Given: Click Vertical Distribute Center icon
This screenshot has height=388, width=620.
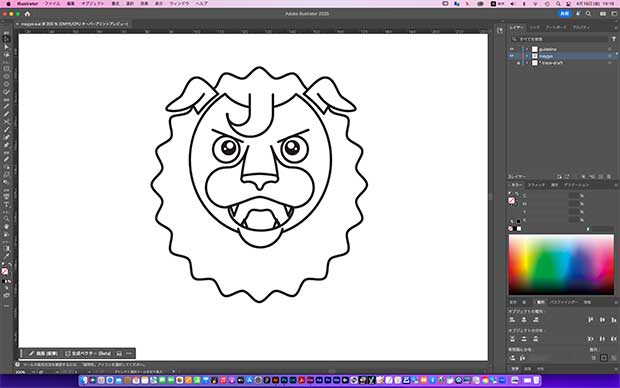Looking at the screenshot, I should pos(524,339).
